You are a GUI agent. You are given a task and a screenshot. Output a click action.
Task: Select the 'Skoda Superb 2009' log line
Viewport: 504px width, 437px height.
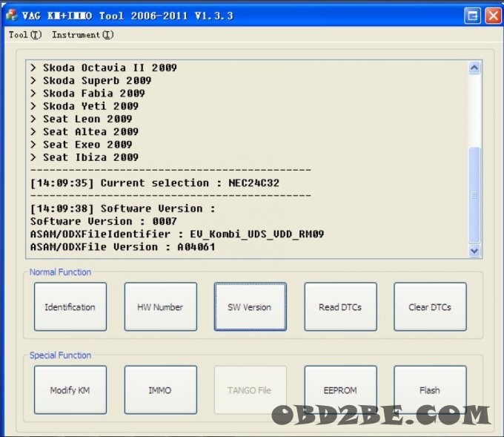coord(90,80)
